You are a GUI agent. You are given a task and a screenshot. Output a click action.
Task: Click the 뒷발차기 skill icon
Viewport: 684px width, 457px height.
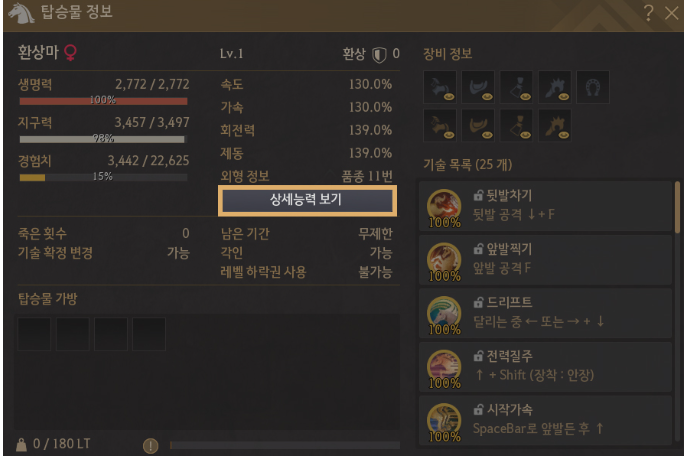(444, 207)
